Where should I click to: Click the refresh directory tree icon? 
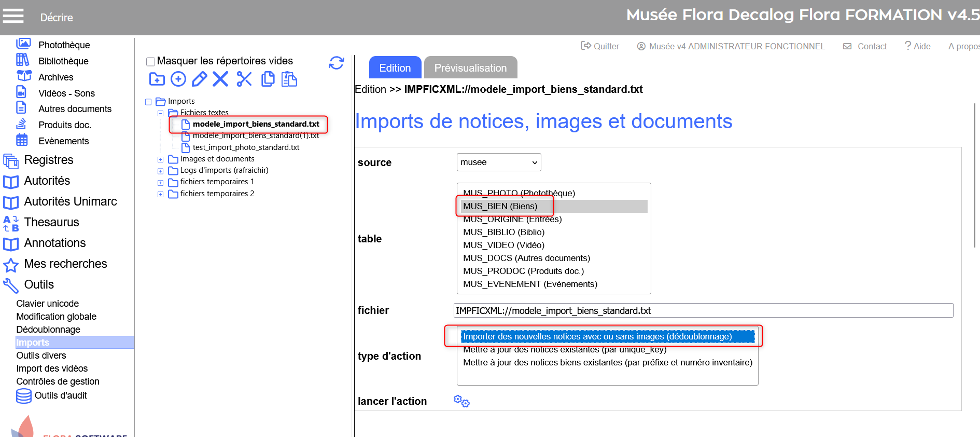(337, 63)
